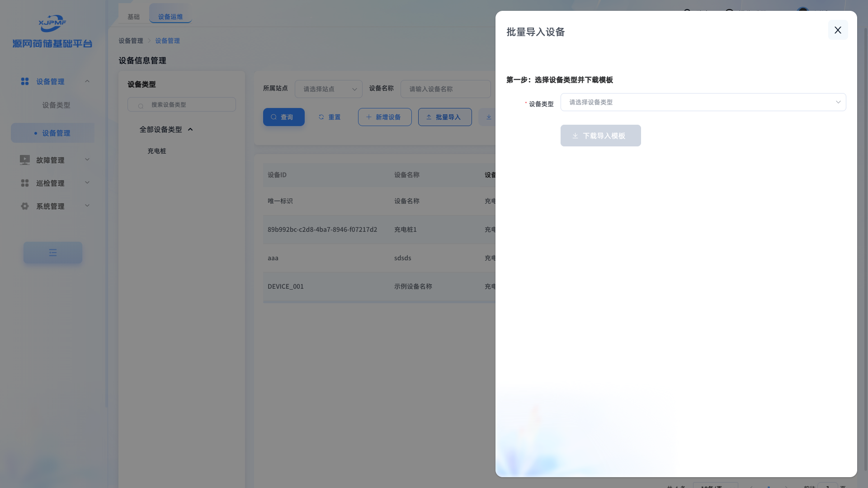Click the search icon in device type box

click(x=141, y=105)
